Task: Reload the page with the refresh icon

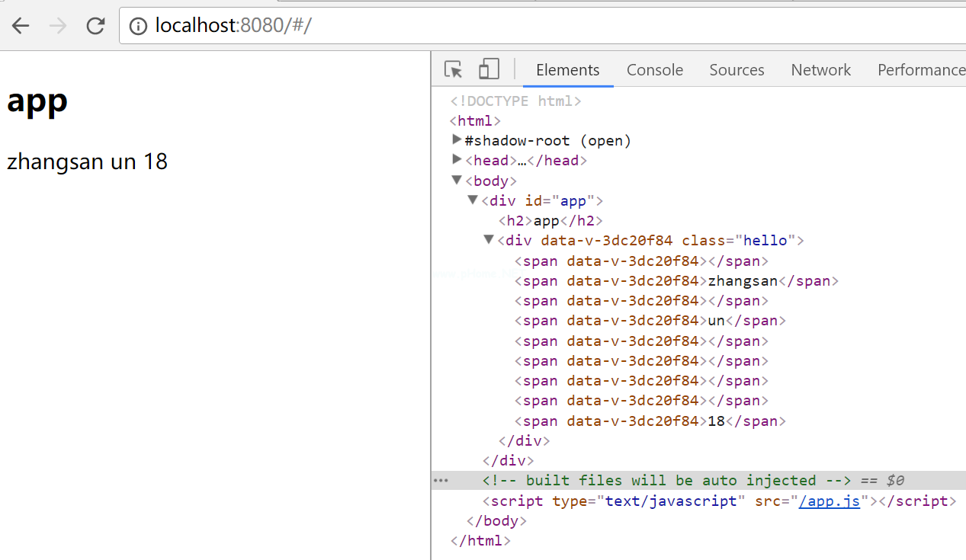Action: [95, 26]
